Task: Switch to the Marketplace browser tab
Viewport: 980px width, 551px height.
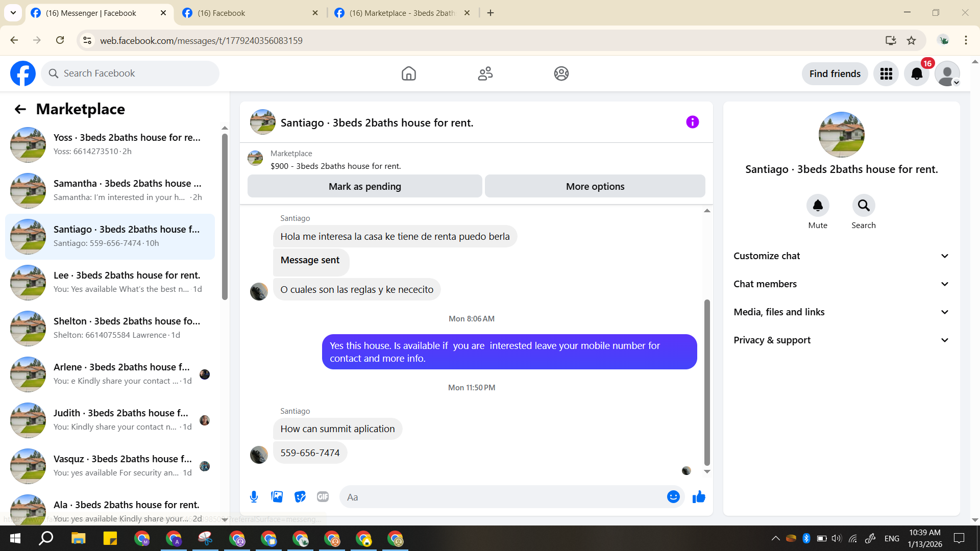Action: [402, 13]
